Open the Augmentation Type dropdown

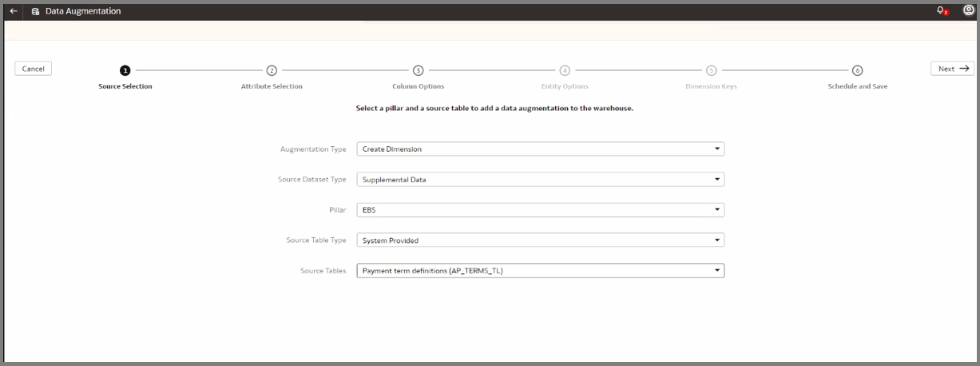[x=540, y=149]
